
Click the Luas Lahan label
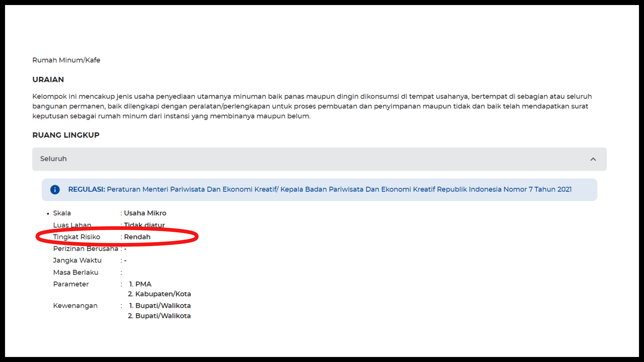tap(72, 225)
